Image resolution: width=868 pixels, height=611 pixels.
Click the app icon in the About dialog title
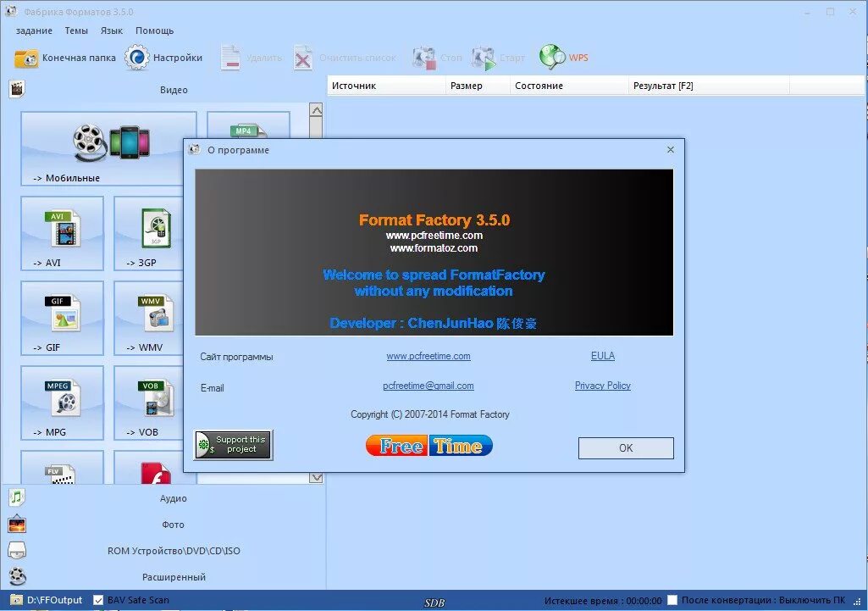(194, 149)
